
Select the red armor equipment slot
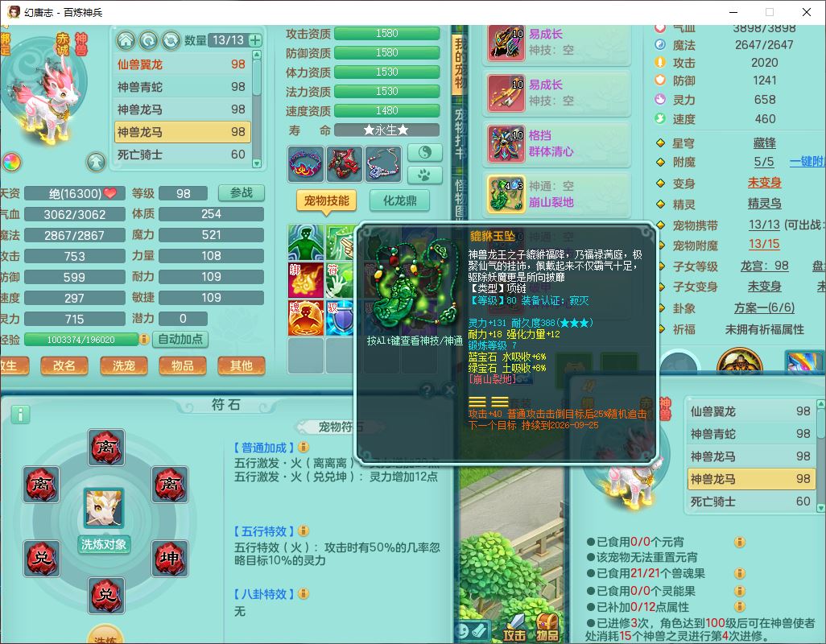pos(345,163)
